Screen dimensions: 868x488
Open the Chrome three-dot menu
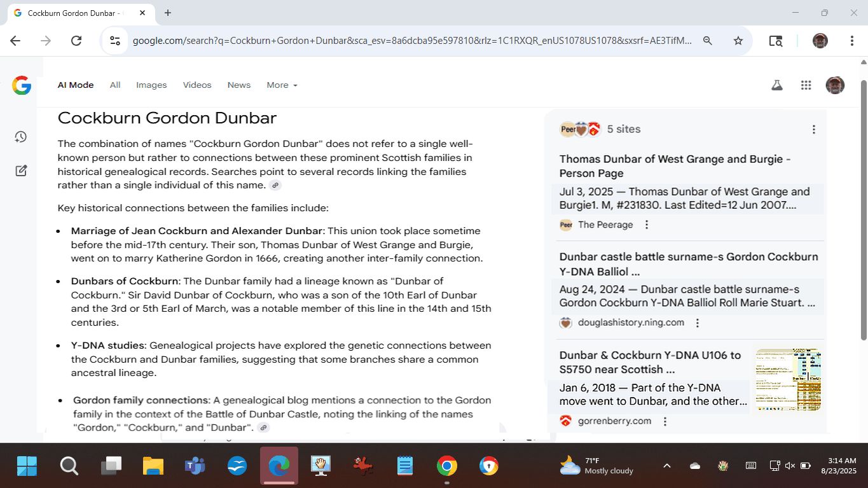point(851,41)
